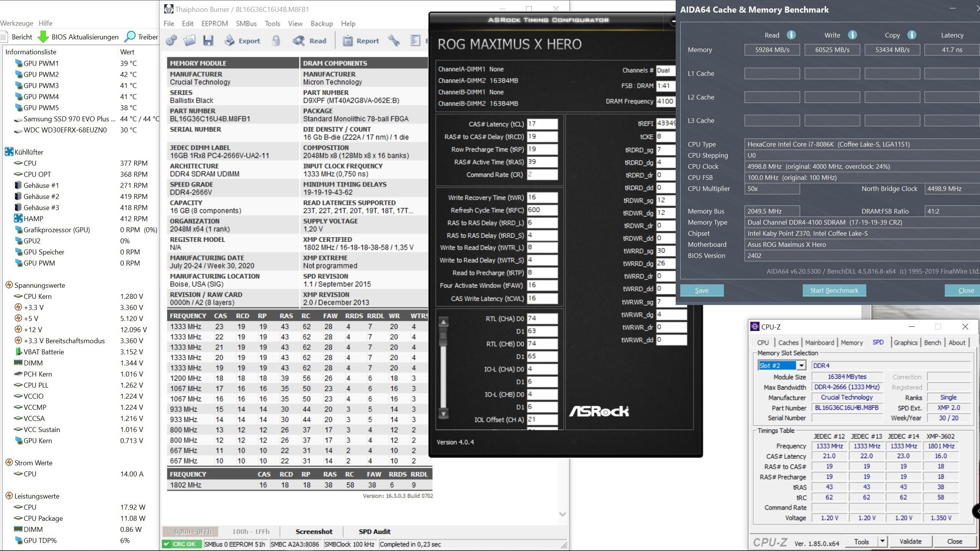Click the Leistungswerte category icon
The image size is (980, 551).
coord(9,496)
